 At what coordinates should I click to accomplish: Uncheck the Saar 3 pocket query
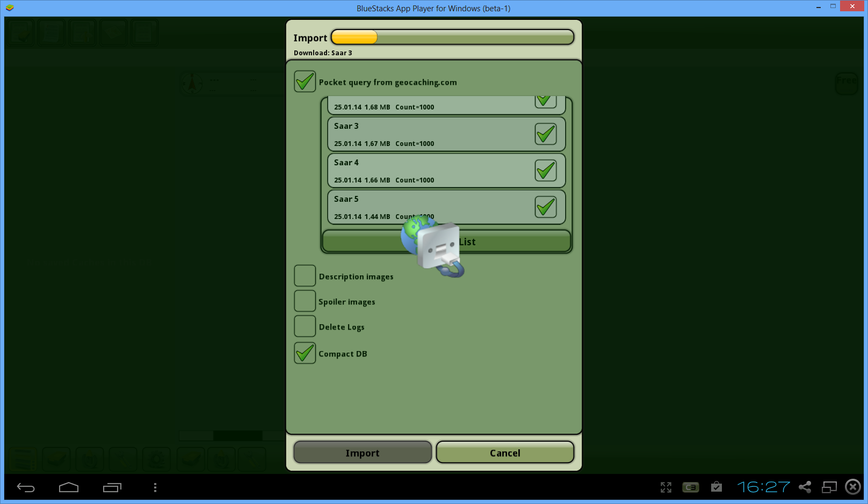pyautogui.click(x=546, y=134)
